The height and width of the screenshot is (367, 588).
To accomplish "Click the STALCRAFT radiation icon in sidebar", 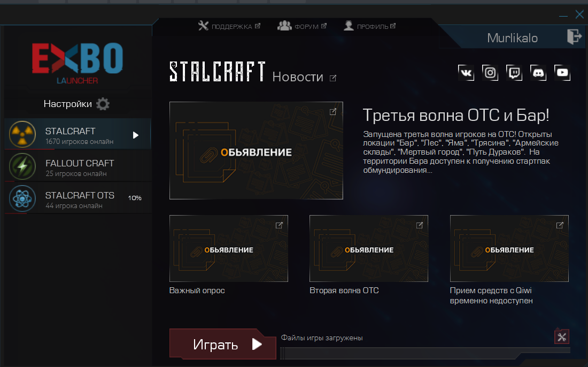I will pyautogui.click(x=22, y=134).
